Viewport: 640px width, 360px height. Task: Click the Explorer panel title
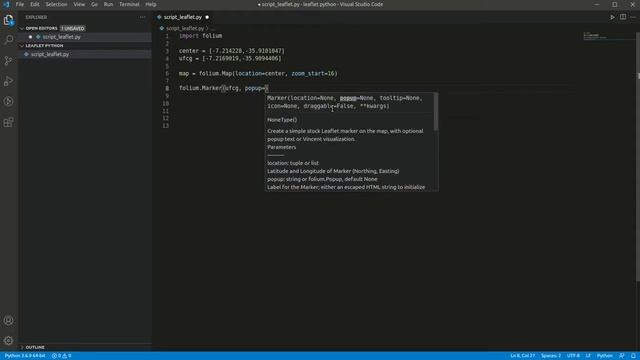36,17
